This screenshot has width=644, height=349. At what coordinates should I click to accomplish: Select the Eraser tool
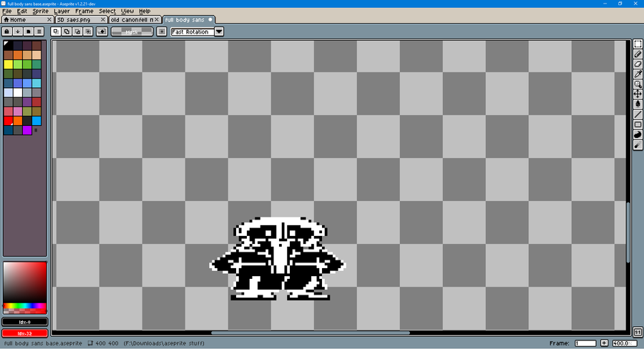click(x=638, y=64)
